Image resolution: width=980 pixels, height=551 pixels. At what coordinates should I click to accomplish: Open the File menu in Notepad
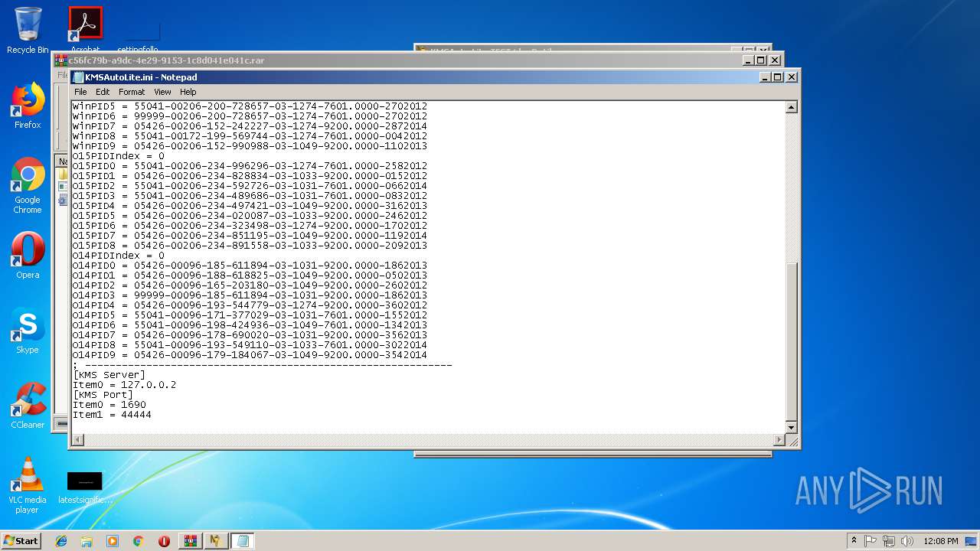80,92
